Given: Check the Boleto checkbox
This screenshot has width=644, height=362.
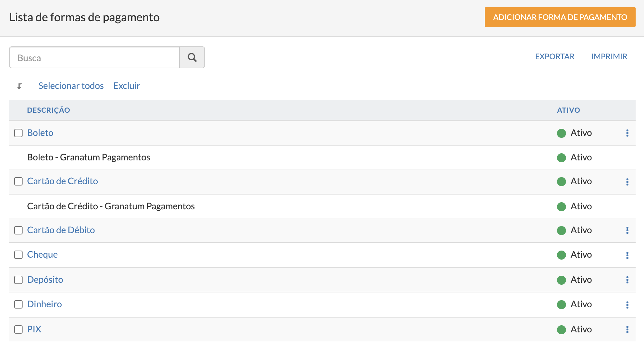Looking at the screenshot, I should pyautogui.click(x=18, y=133).
